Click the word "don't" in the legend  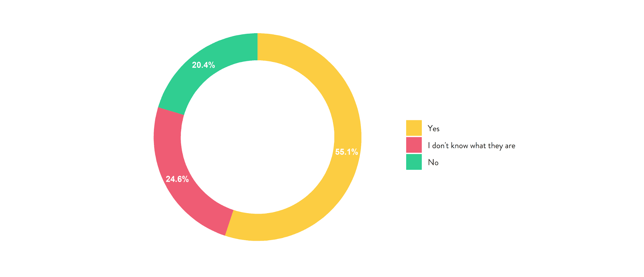(x=440, y=146)
